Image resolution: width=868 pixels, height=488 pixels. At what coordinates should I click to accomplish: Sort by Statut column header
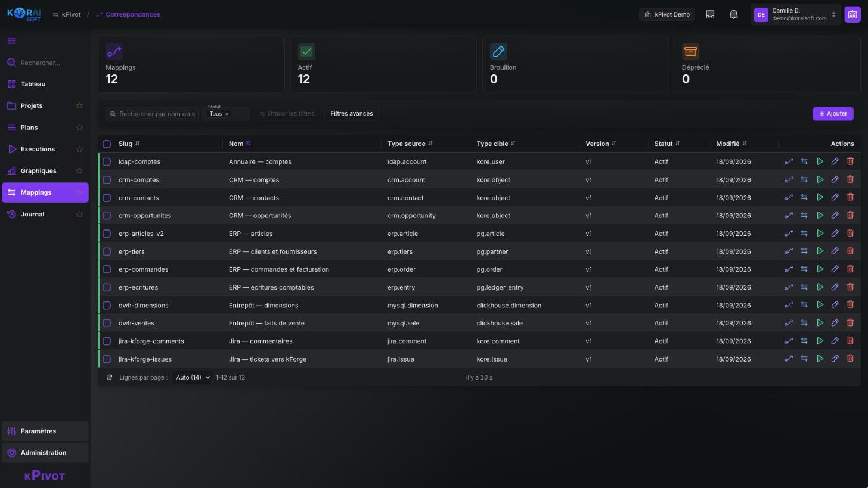click(x=667, y=144)
